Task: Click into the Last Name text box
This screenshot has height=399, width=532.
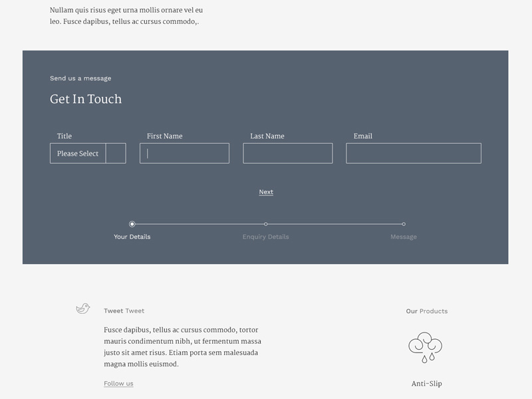Action: (287, 154)
